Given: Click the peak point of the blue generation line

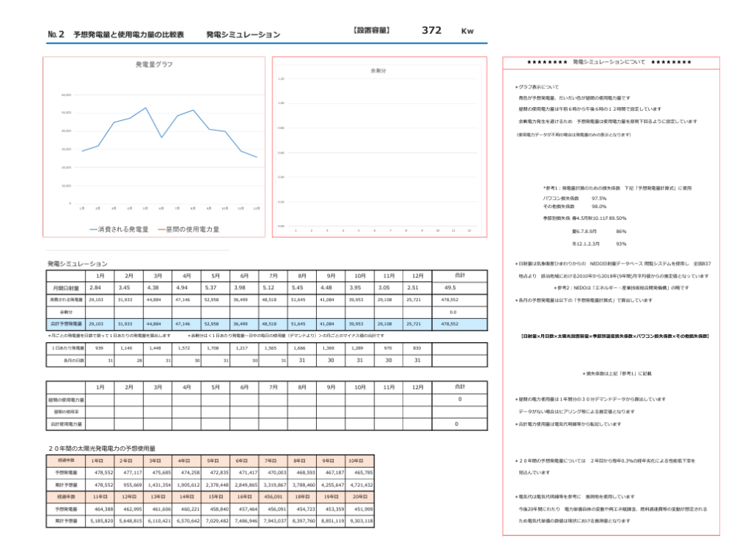Looking at the screenshot, I should [x=145, y=108].
